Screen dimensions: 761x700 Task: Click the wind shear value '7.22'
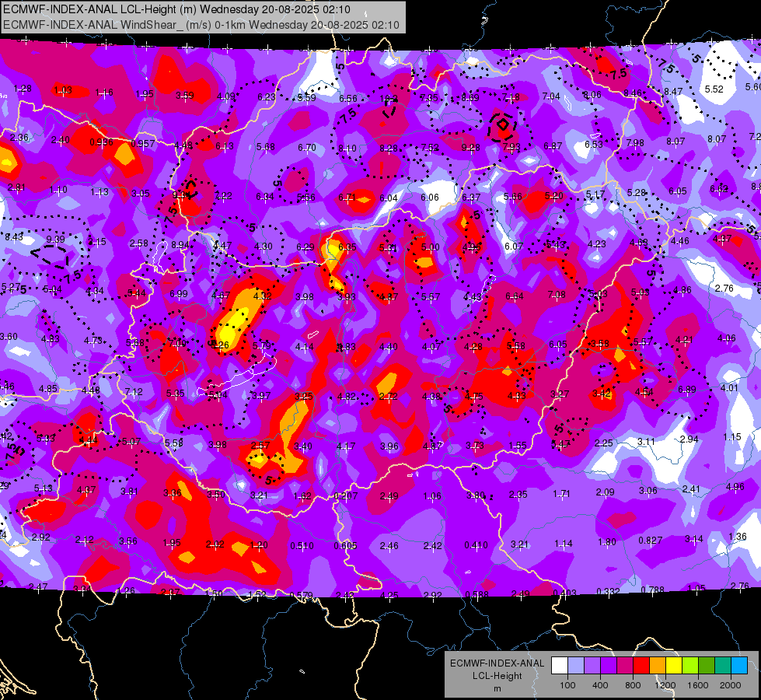(223, 196)
